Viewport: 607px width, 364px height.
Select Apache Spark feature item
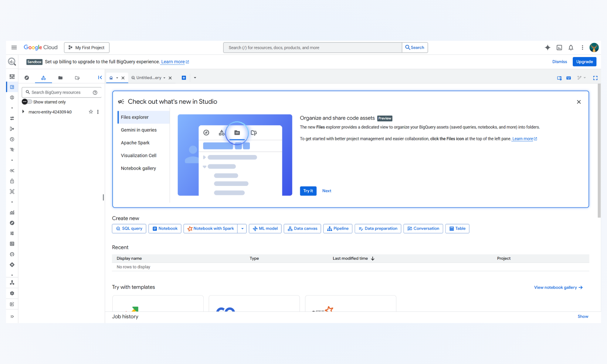[143, 143]
